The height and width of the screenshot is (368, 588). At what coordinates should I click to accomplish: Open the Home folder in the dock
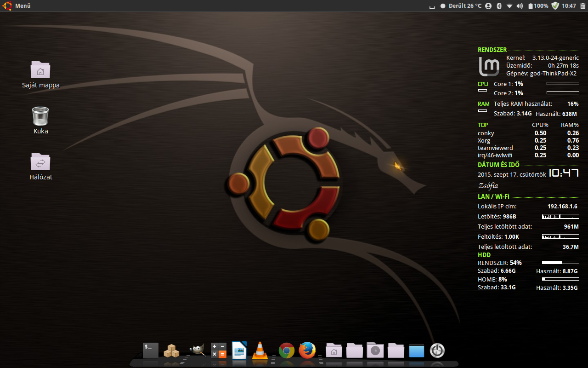tap(334, 351)
